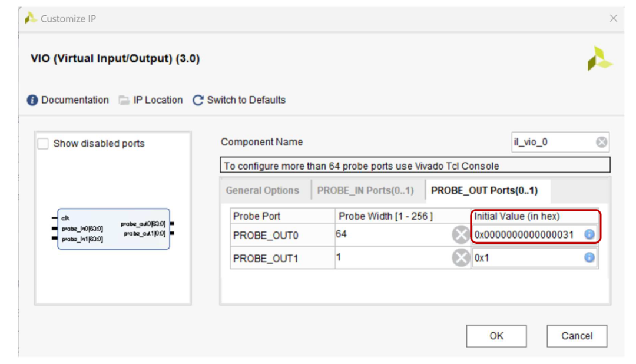This screenshot has width=636, height=364.
Task: Enable Show disabled ports checkbox
Action: (x=43, y=144)
